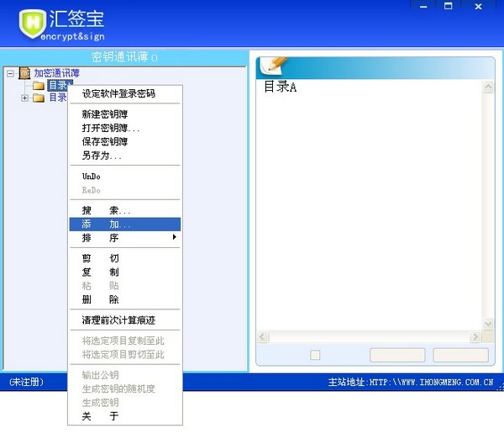Click the 加密通讯簿 address book icon
This screenshot has width=504, height=444.
coord(24,73)
